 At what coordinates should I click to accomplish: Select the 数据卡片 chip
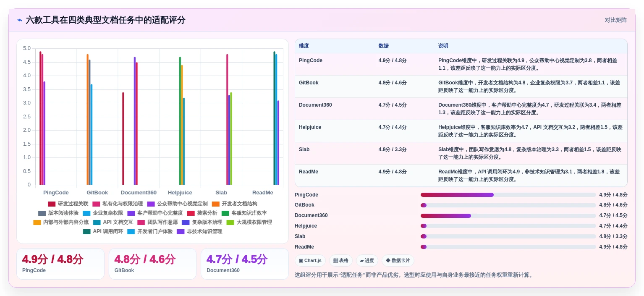pos(398,260)
